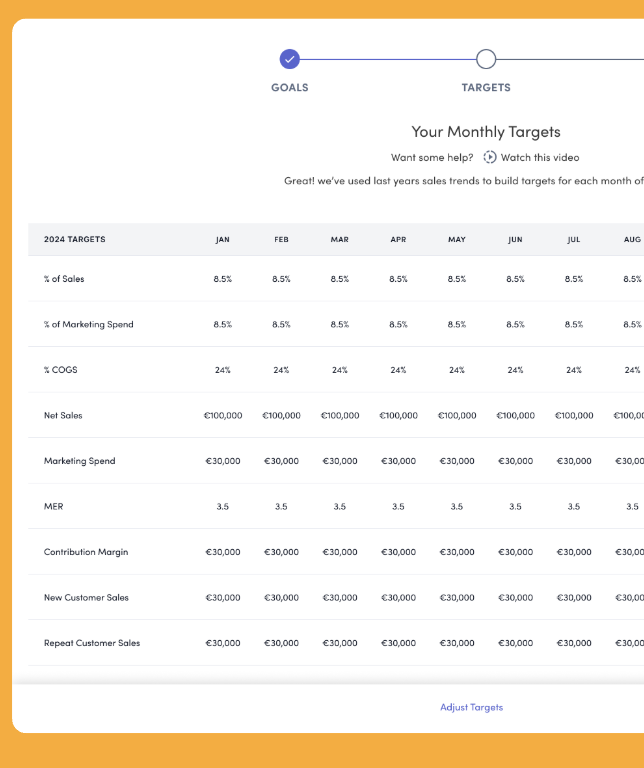Click the Adjust Targets link
644x768 pixels.
coord(471,707)
